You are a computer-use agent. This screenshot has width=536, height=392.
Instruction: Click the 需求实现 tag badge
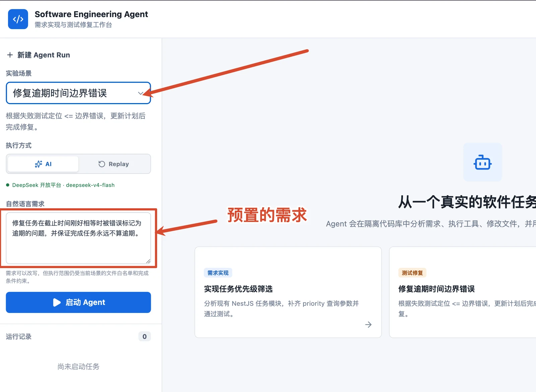click(x=218, y=273)
